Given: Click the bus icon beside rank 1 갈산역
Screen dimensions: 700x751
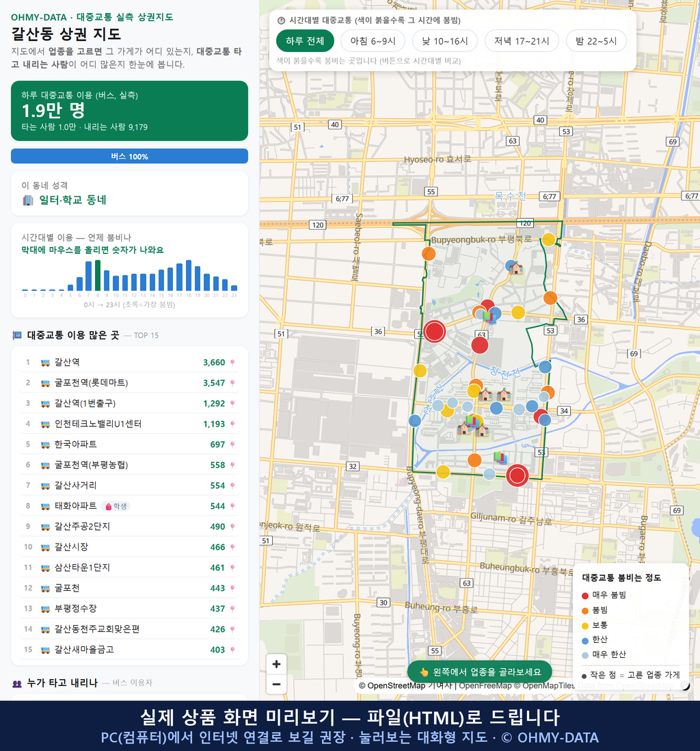Looking at the screenshot, I should coord(46,363).
